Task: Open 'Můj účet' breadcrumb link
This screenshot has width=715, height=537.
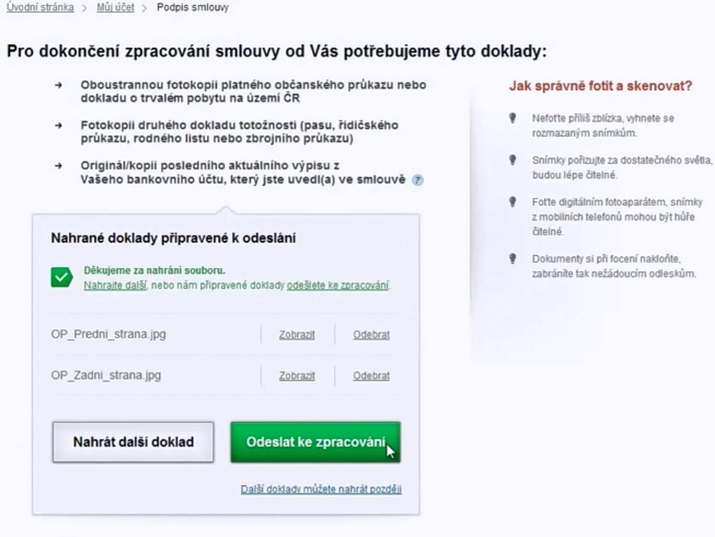Action: click(115, 7)
